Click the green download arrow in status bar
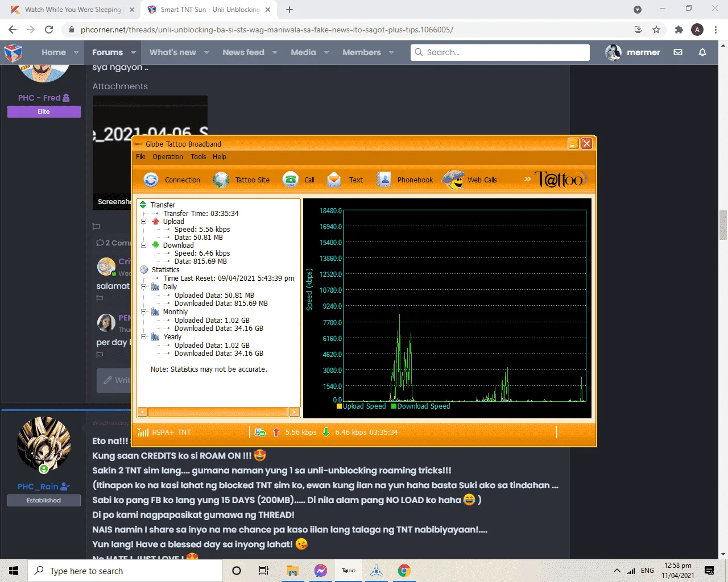This screenshot has height=582, width=728. (x=326, y=432)
